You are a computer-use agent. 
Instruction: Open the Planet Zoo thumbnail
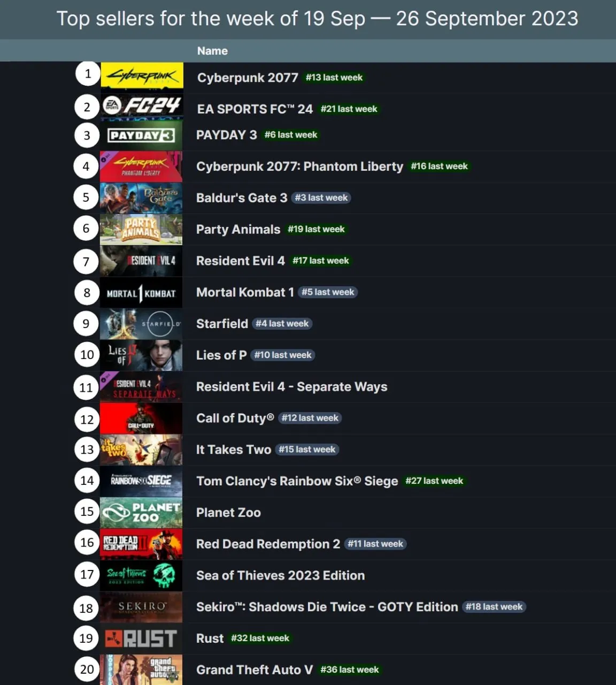click(141, 513)
